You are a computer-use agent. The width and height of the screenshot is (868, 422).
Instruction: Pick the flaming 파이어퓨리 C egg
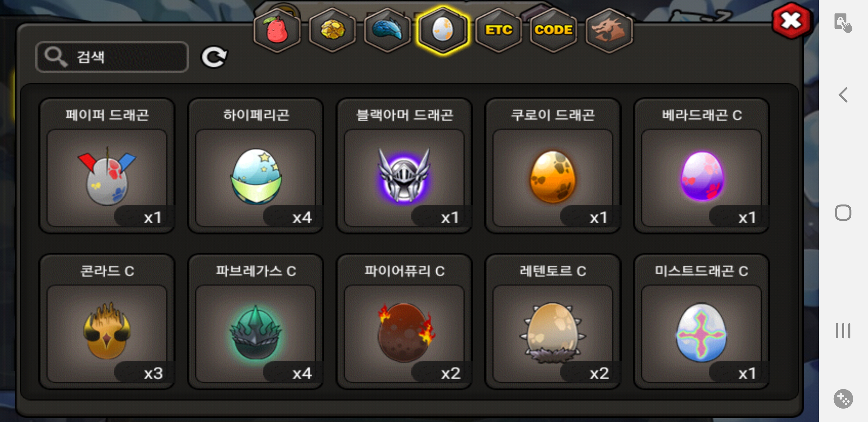pyautogui.click(x=404, y=322)
